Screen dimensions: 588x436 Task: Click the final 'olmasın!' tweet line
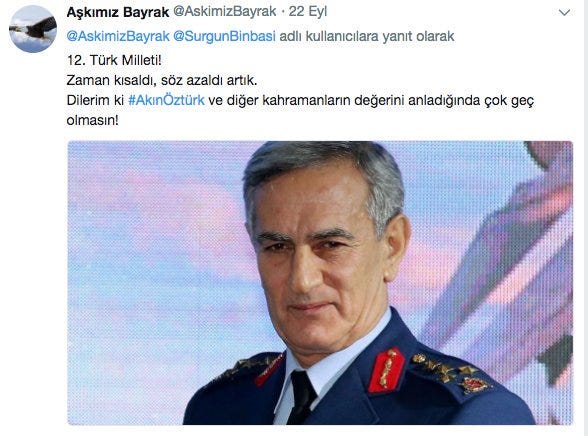pos(92,121)
